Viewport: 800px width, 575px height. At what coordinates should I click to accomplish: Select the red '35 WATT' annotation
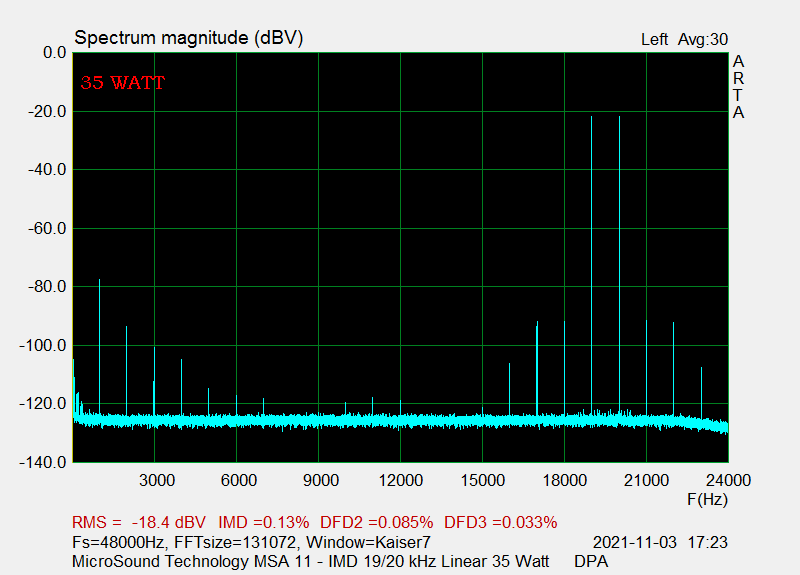pyautogui.click(x=122, y=83)
